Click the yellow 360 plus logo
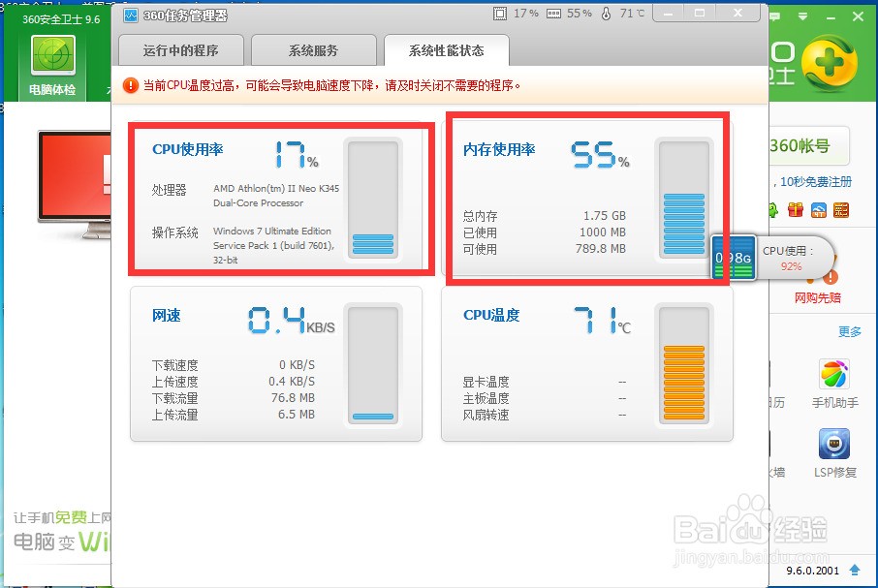This screenshot has width=878, height=588. tap(829, 62)
